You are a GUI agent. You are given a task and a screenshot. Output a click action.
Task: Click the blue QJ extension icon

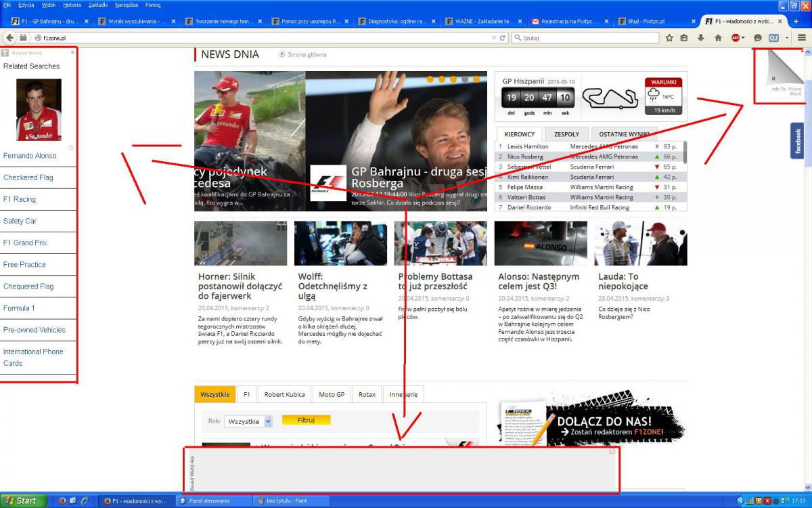(773, 38)
